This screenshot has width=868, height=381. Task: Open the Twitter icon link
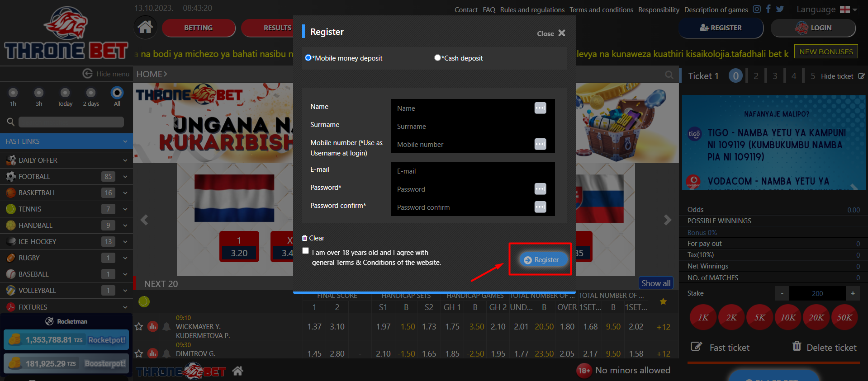780,9
